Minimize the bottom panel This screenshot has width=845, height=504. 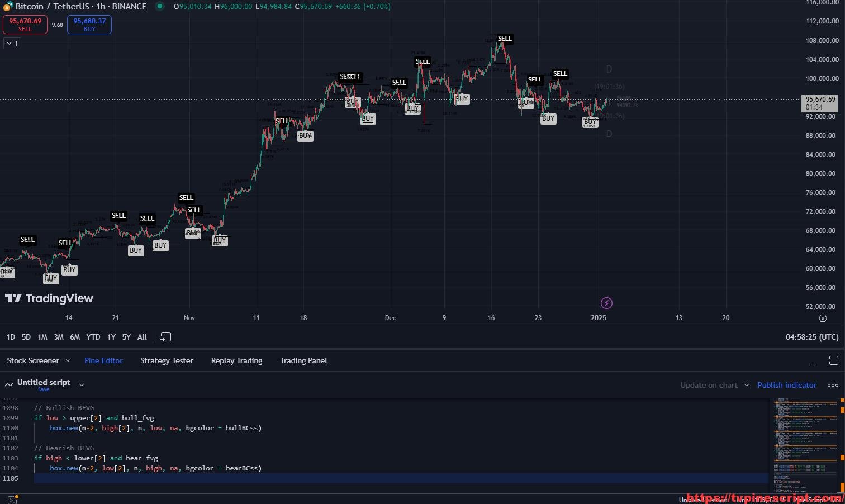[x=814, y=361]
